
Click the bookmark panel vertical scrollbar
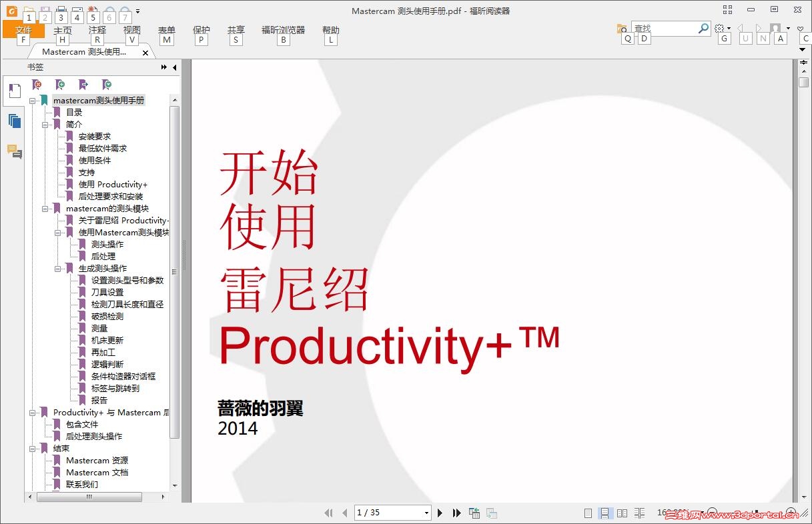pyautogui.click(x=175, y=271)
